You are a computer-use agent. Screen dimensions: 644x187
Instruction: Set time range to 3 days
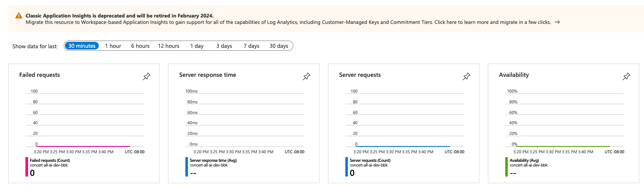tap(224, 46)
